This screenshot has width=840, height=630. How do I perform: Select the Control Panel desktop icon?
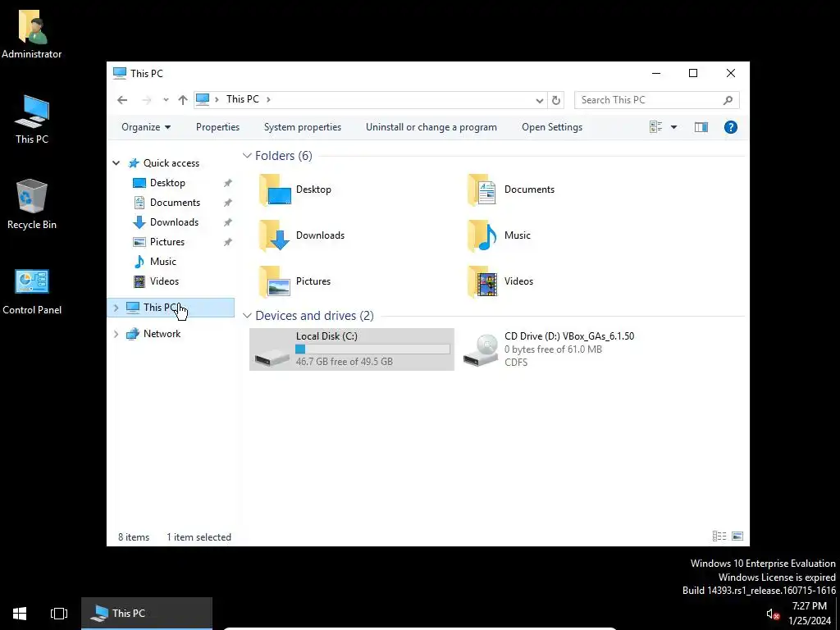pyautogui.click(x=32, y=291)
